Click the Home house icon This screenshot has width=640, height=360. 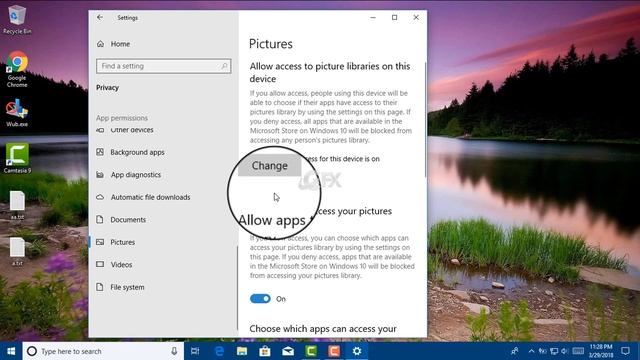click(x=100, y=44)
